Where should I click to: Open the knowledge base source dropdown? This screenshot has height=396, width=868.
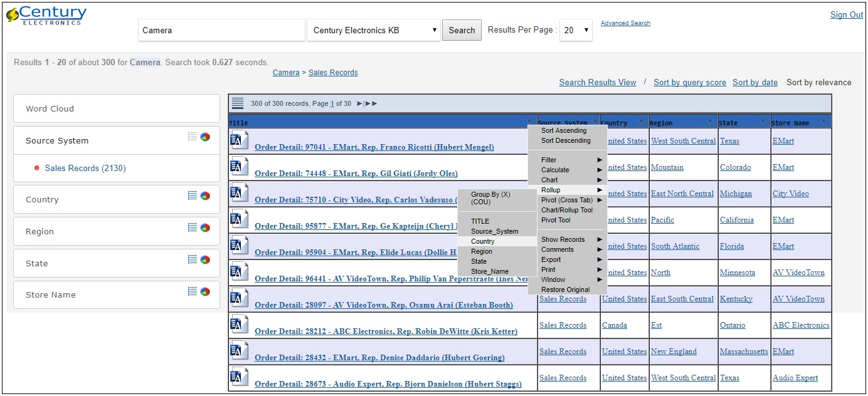(374, 30)
